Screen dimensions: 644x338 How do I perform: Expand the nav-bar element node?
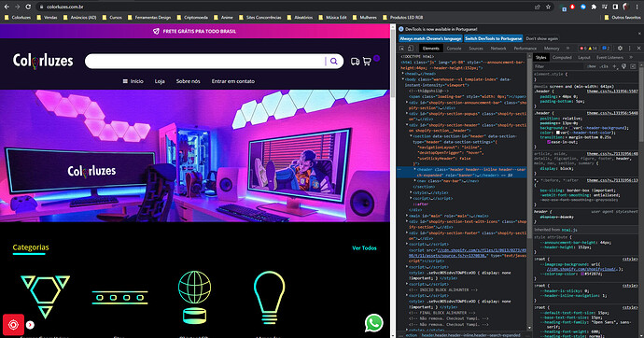414,181
